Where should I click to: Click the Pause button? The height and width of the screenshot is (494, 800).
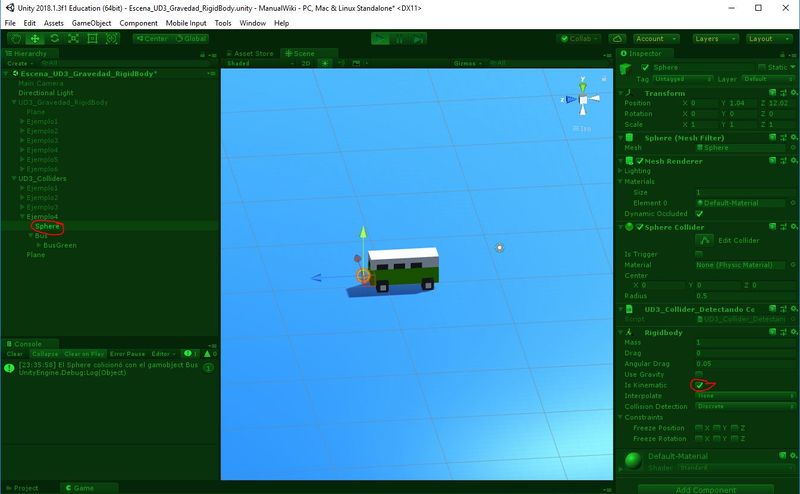pyautogui.click(x=399, y=39)
